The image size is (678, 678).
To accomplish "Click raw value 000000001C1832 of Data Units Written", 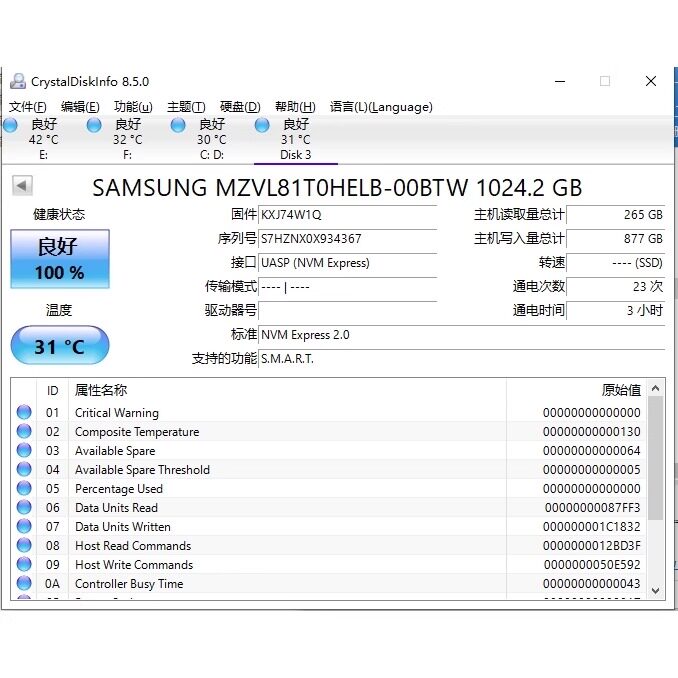I will point(592,527).
